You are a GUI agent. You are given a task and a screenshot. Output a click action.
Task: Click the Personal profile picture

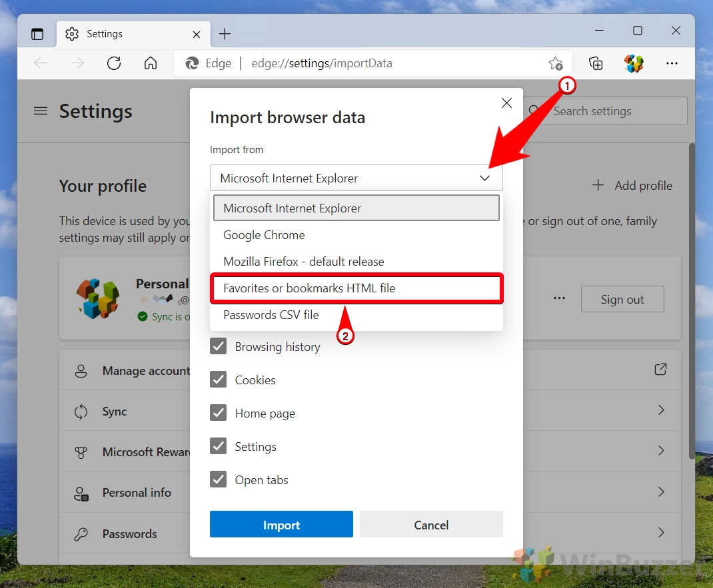pos(98,298)
